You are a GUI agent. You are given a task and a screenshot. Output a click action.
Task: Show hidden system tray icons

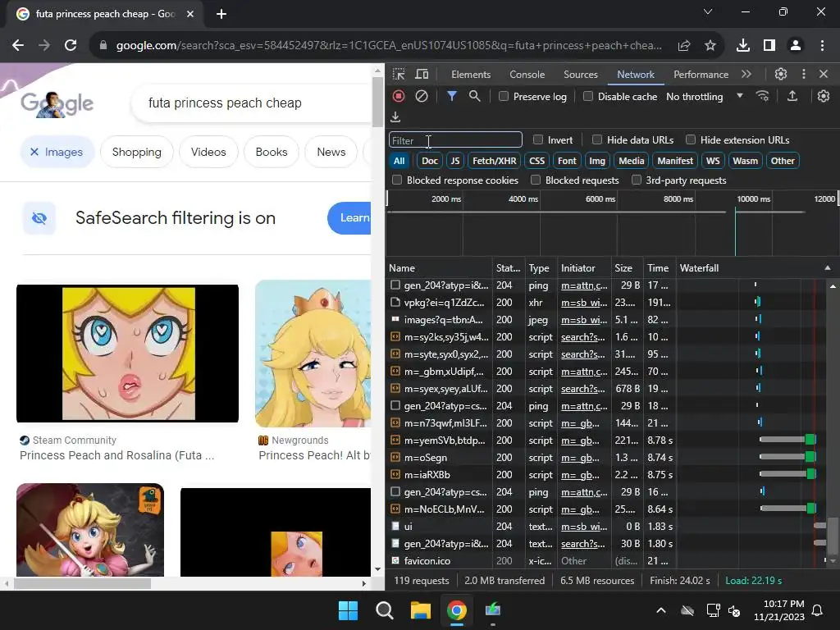[x=661, y=610]
